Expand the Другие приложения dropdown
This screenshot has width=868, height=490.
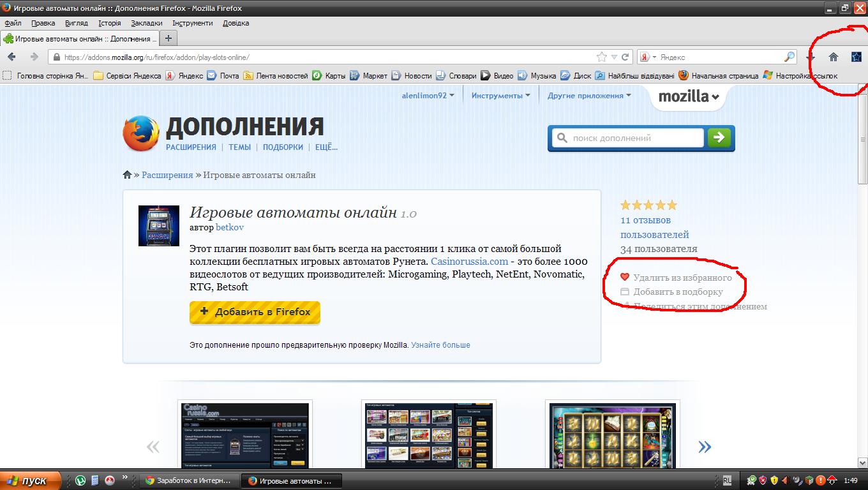coord(589,96)
